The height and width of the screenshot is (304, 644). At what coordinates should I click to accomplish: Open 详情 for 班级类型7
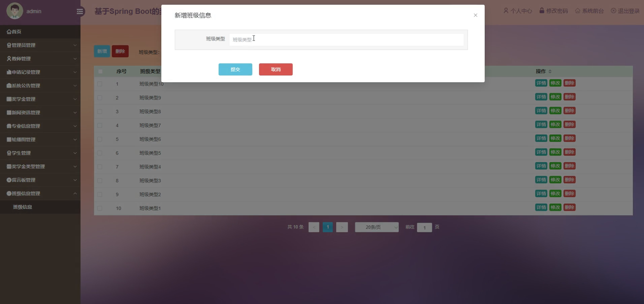pos(541,124)
